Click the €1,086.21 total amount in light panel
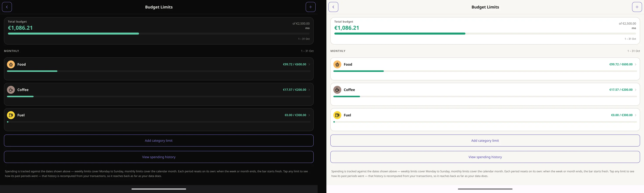This screenshot has width=644, height=193. point(346,28)
